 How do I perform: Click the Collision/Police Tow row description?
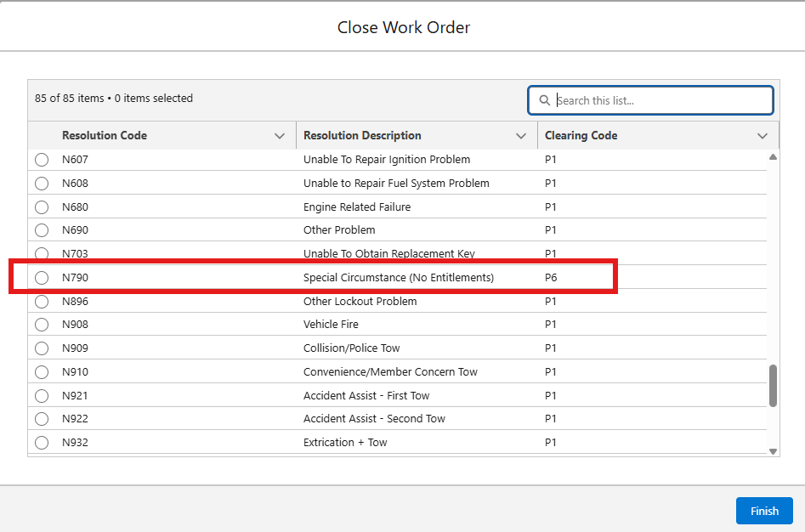click(351, 348)
